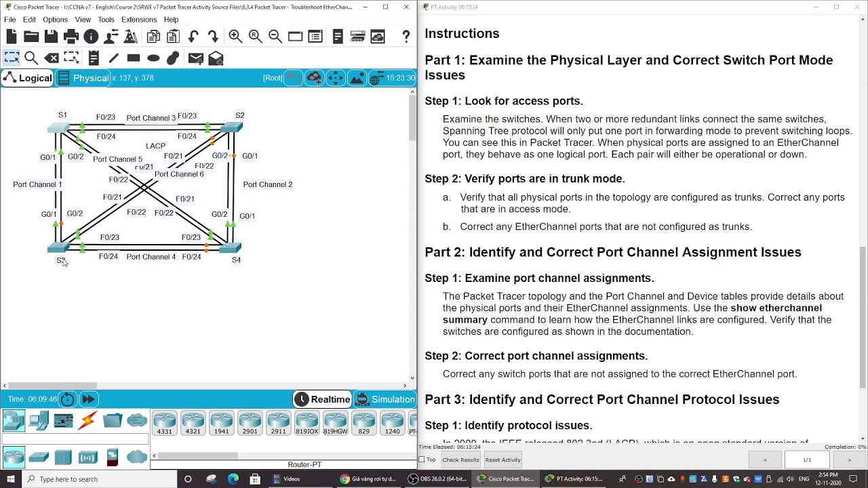Choose the Delete tool
Viewport: 868px width, 488px height.
point(52,58)
